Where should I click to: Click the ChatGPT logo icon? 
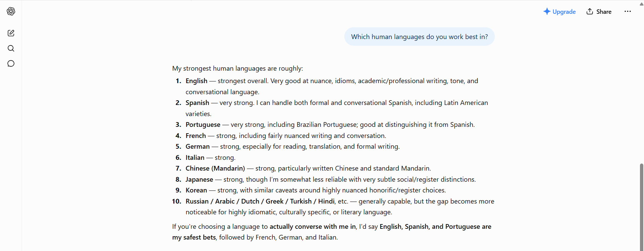[11, 11]
